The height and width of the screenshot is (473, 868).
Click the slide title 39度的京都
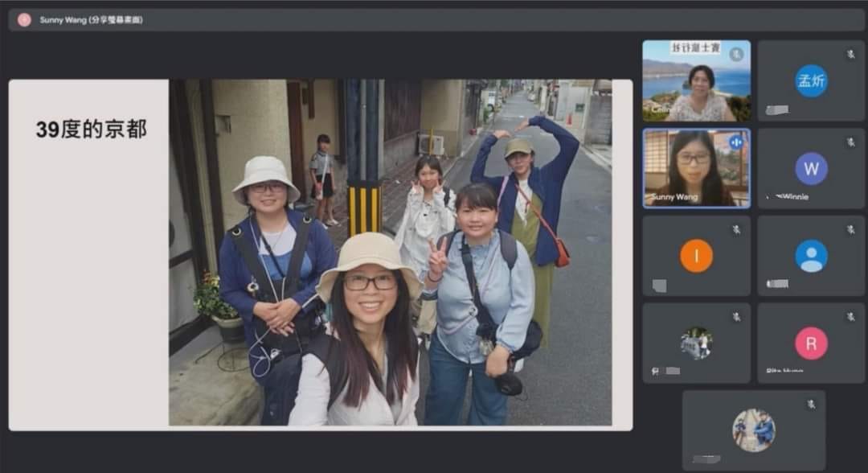point(91,130)
